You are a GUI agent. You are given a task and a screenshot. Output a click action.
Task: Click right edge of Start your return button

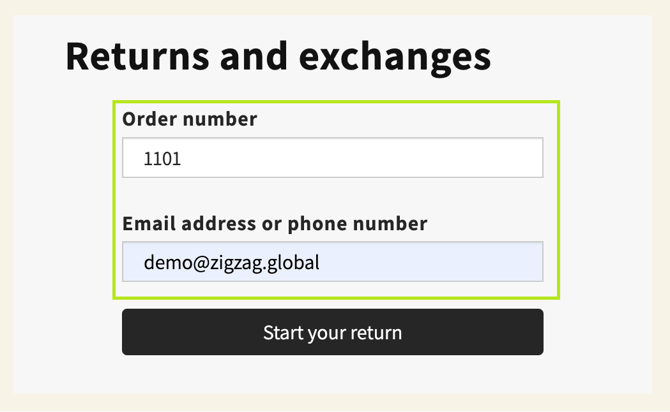[532, 332]
